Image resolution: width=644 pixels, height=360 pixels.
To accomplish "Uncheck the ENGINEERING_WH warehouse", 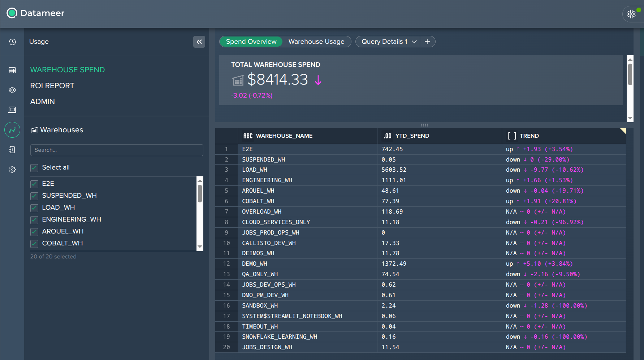I will (x=34, y=220).
